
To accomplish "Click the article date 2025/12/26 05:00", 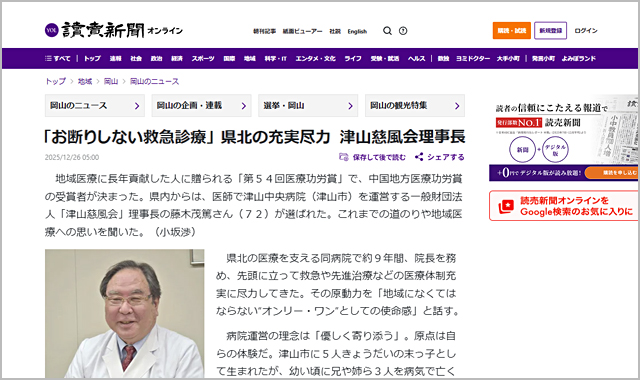I will tap(72, 157).
